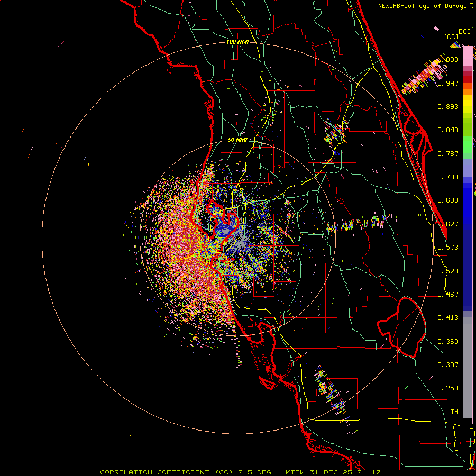Screen dimensions: 476x476
Task: Click the 0.520 value on the color scale
Action: tap(448, 271)
